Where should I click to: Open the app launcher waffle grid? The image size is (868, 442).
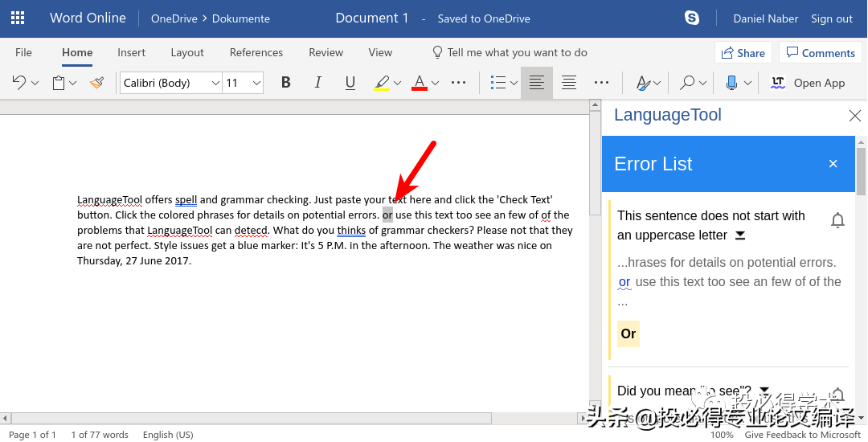18,18
